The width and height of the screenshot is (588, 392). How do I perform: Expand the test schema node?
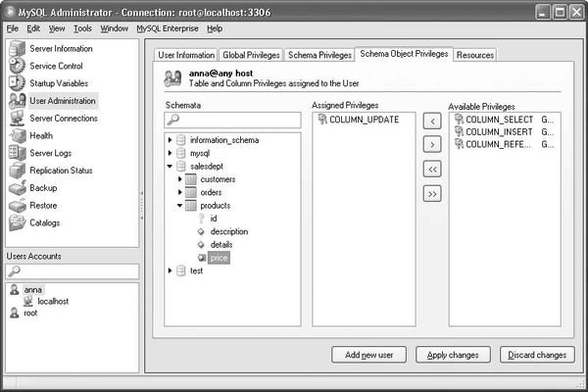coord(170,270)
